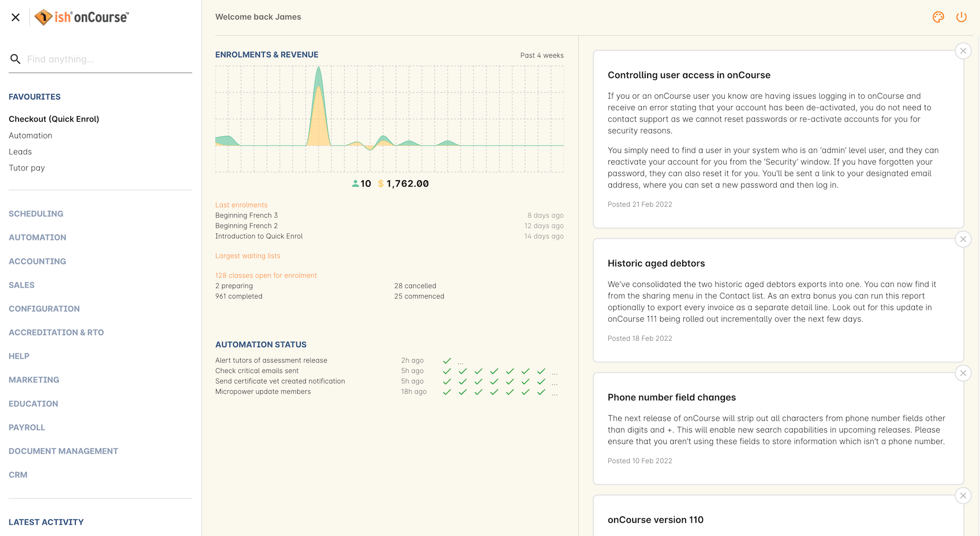Viewport: 980px width, 536px height.
Task: Click Check critical emails sent script
Action: tap(257, 371)
